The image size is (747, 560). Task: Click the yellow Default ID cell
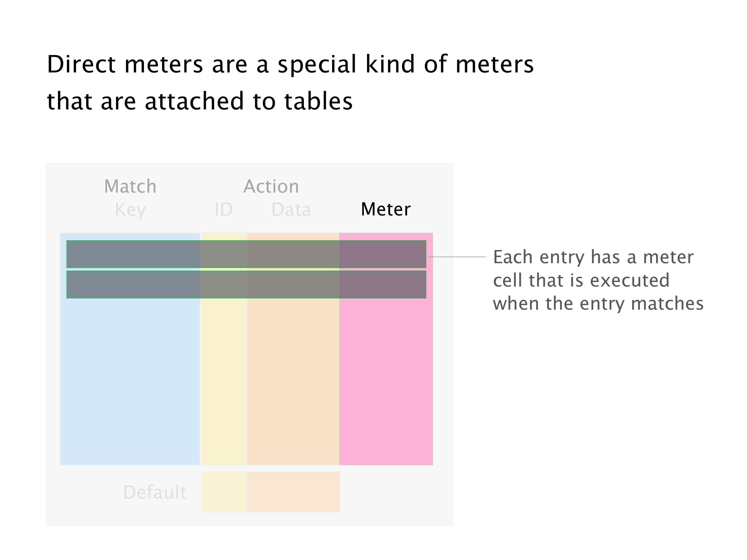(x=224, y=492)
